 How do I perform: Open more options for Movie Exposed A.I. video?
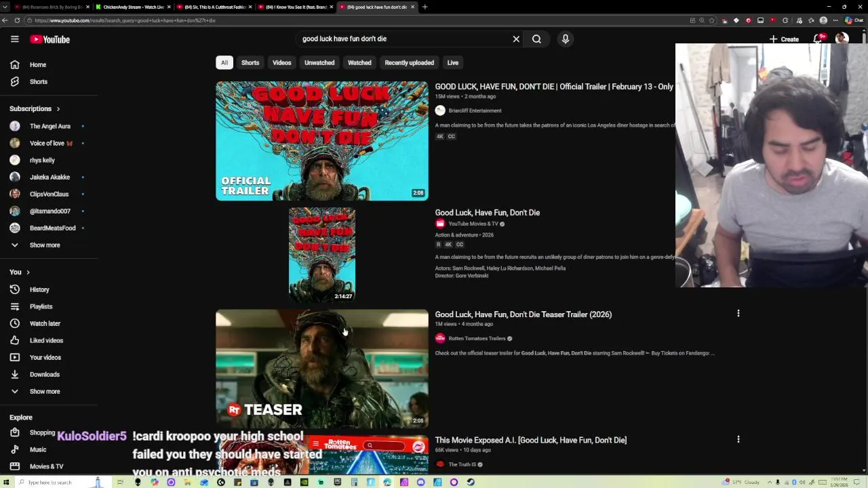tap(738, 439)
